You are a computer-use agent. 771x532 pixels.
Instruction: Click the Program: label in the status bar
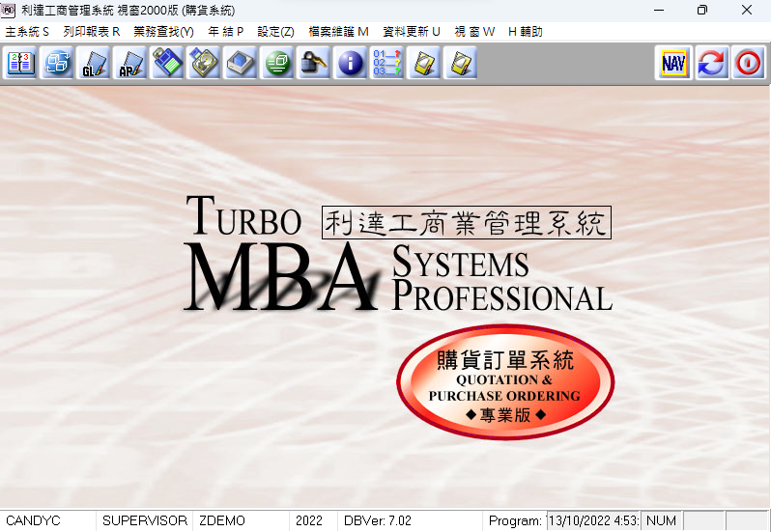point(515,520)
